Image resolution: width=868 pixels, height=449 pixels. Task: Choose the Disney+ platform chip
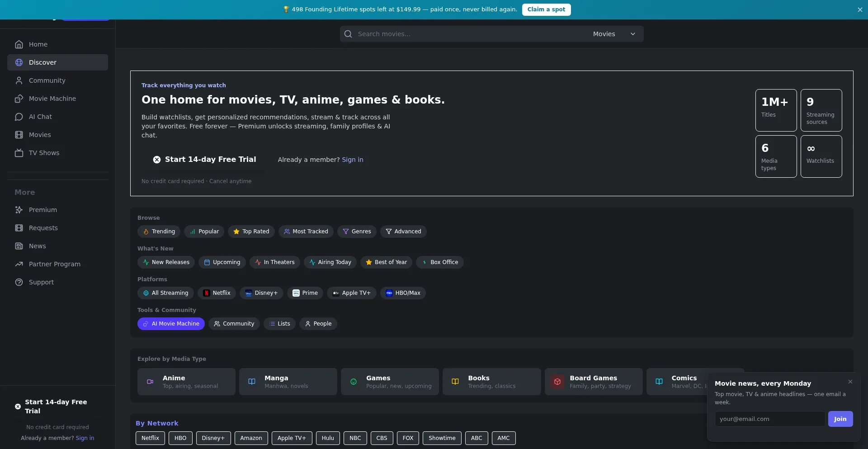[261, 293]
